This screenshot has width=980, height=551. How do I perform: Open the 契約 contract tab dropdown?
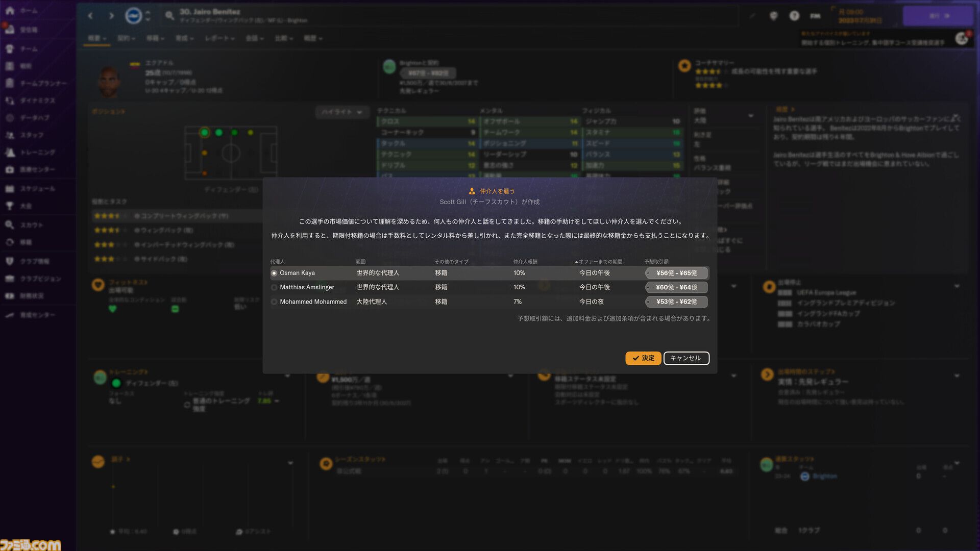126,38
